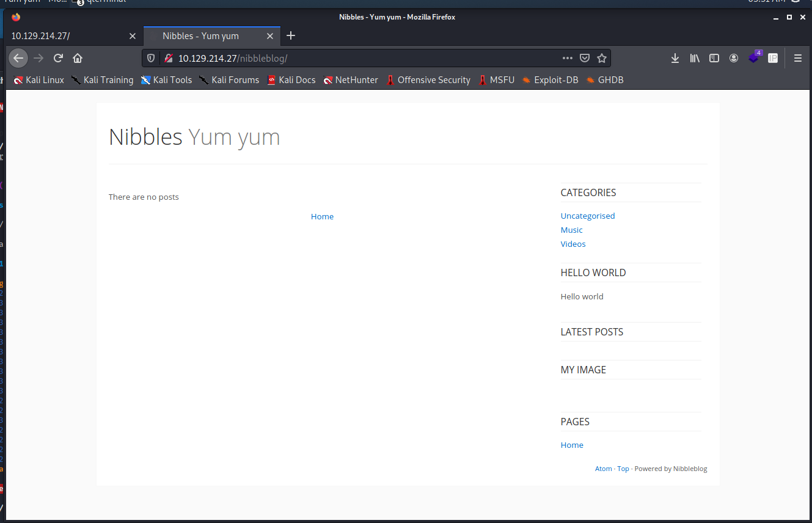Show tracking protection shield info

click(x=152, y=58)
